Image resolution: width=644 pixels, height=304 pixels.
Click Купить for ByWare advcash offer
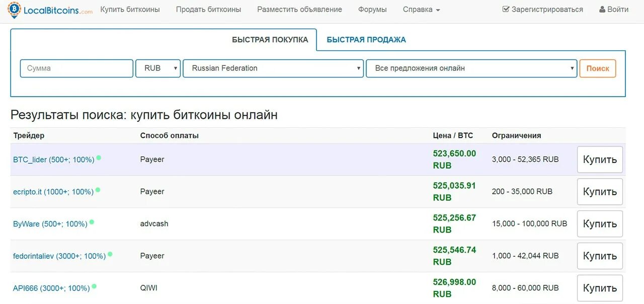(600, 224)
